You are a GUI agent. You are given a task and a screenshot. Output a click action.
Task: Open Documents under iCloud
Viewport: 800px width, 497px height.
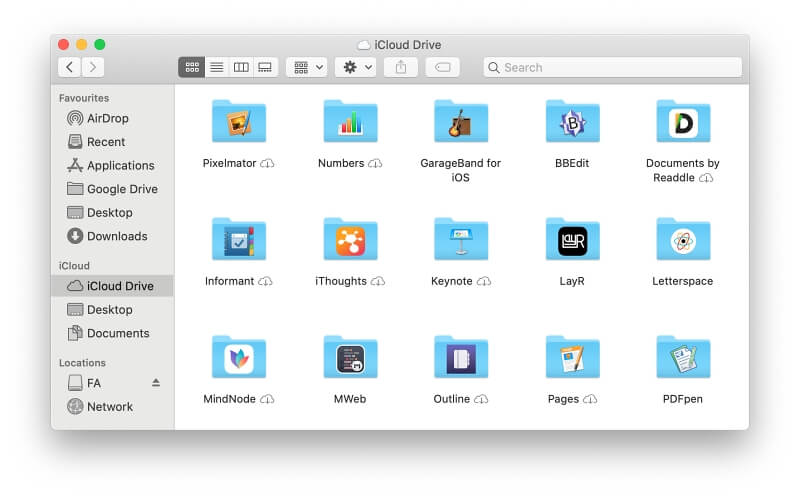pyautogui.click(x=112, y=333)
